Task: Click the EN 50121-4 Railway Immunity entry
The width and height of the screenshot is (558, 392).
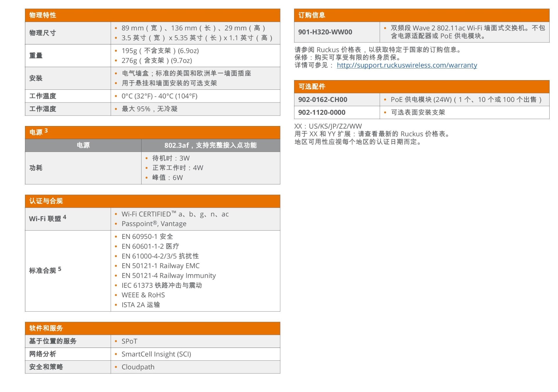Action: (169, 276)
